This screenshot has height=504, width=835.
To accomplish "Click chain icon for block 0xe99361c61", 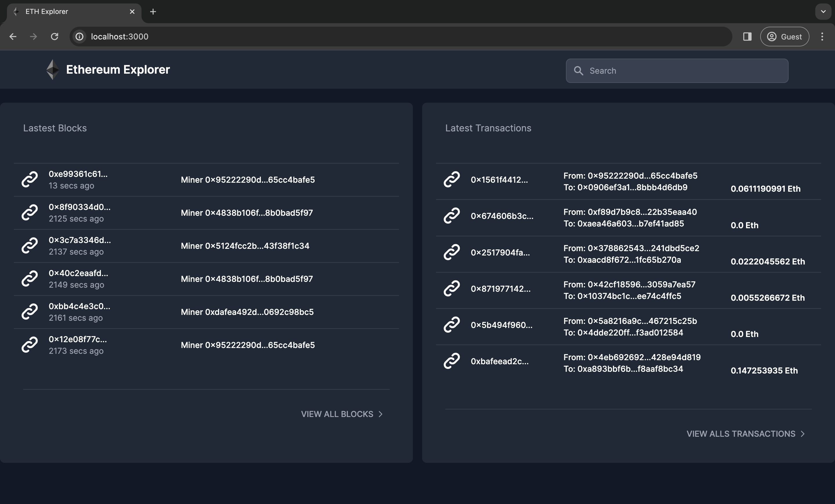I will (x=30, y=180).
